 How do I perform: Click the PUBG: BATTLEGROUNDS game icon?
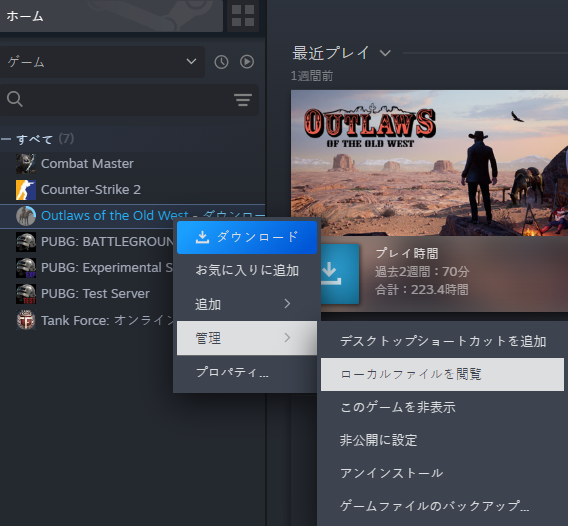(x=26, y=242)
